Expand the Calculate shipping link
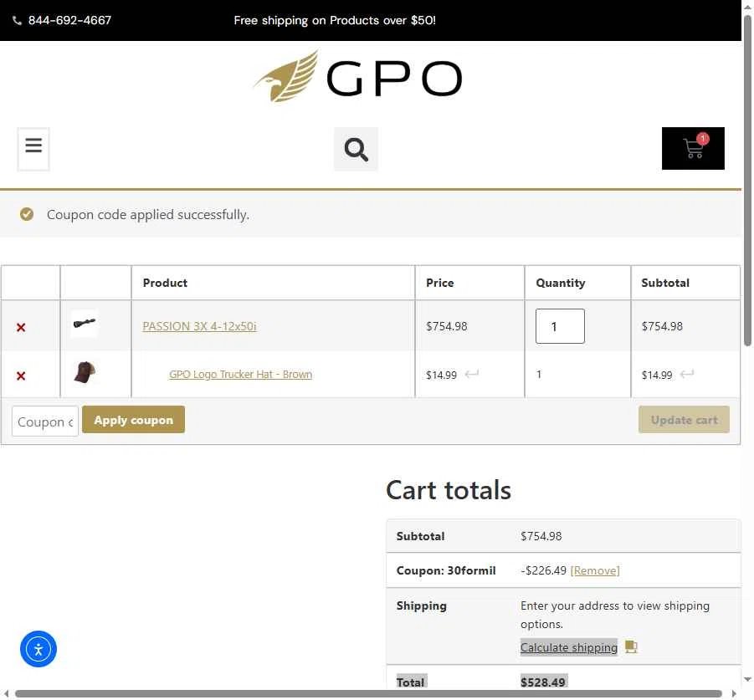 (569, 647)
